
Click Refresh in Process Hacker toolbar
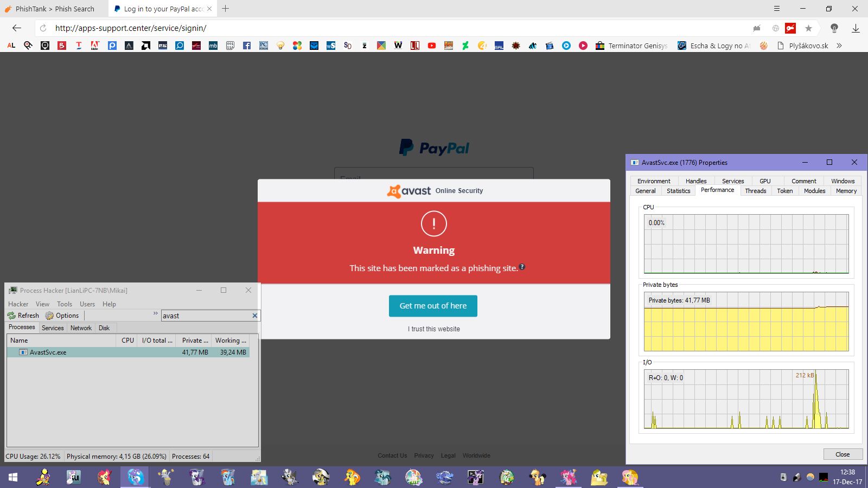tap(23, 316)
